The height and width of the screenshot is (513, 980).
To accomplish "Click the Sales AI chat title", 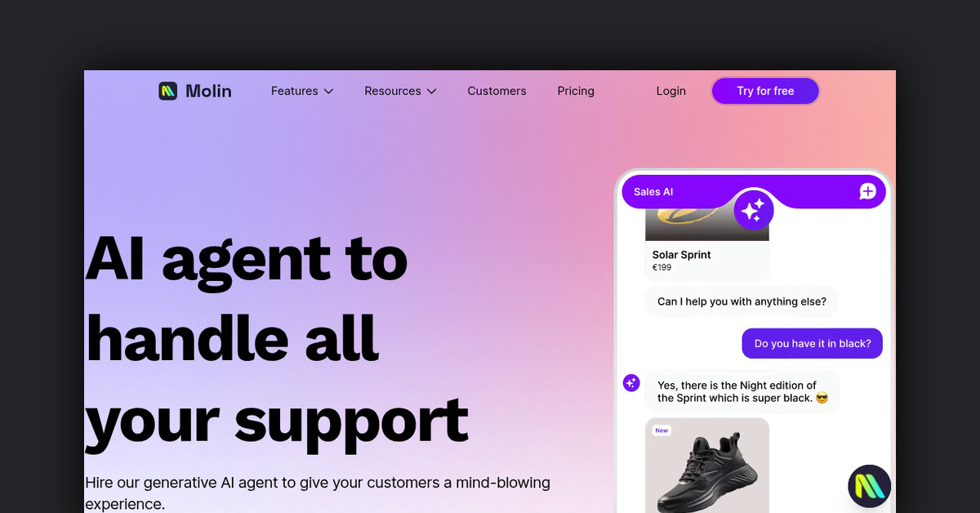I will [x=653, y=192].
